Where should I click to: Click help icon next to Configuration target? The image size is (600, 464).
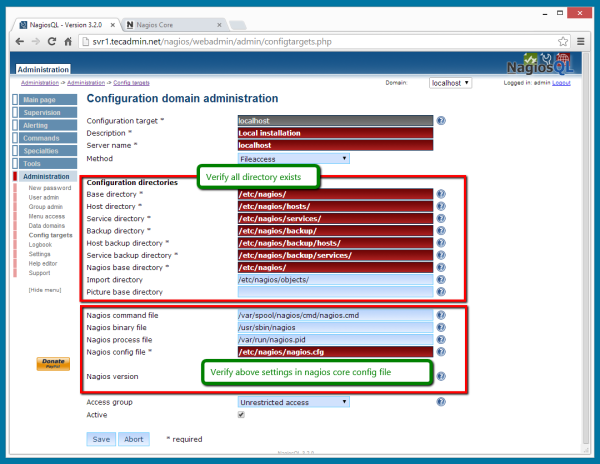441,120
